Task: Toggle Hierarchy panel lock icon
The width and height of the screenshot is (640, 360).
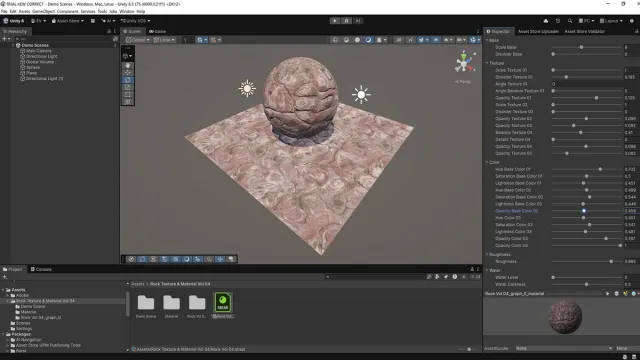Action: (109, 31)
